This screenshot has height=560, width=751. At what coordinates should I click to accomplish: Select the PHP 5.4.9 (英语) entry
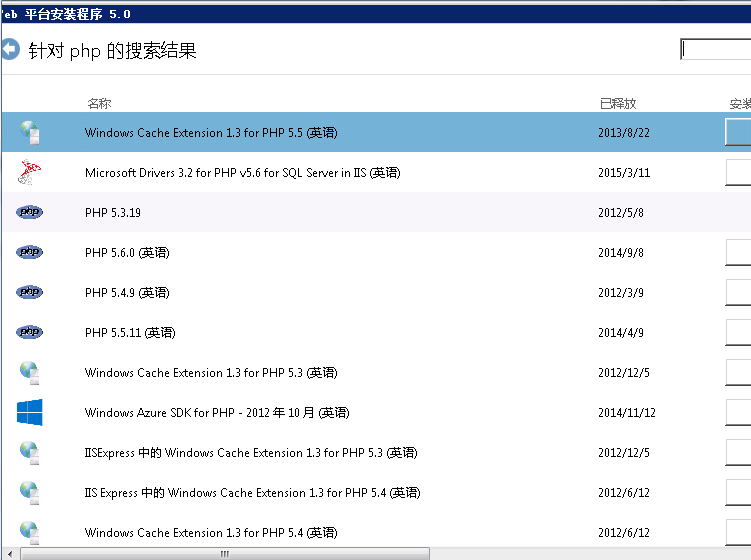pos(127,293)
